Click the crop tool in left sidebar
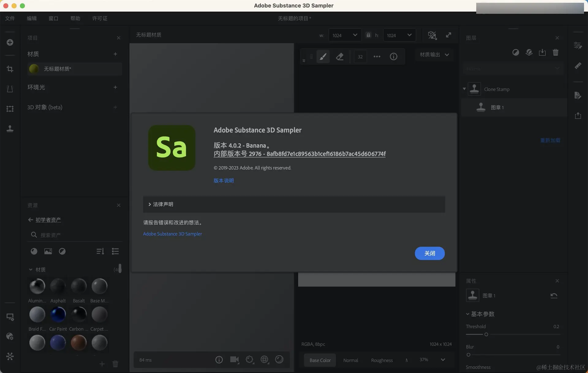This screenshot has width=588, height=373. (10, 69)
